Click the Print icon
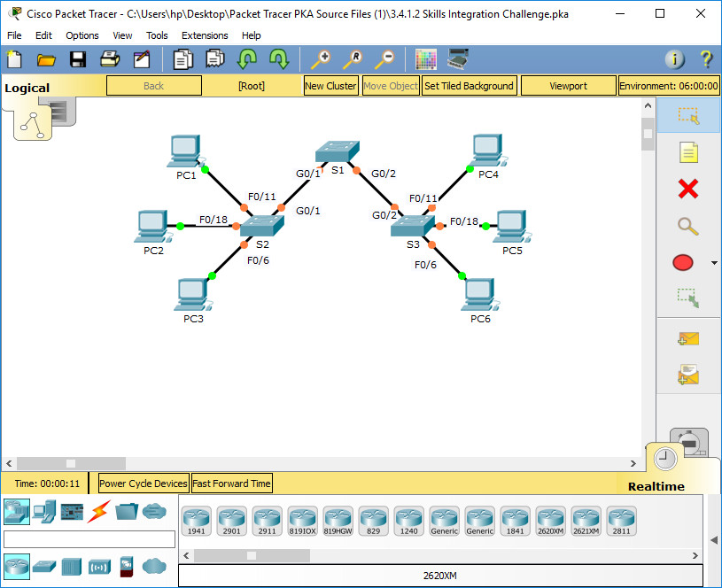Viewport: 722px width, 588px height. click(x=110, y=59)
